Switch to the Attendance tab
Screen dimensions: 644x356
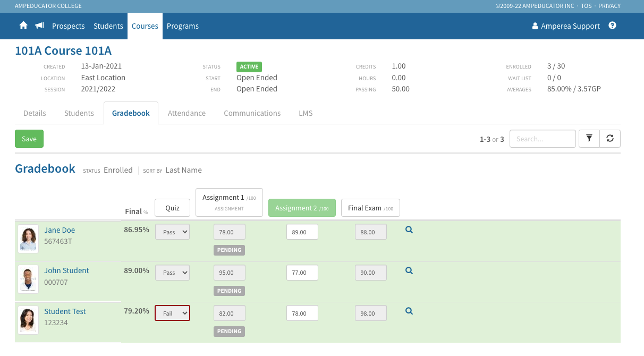(187, 113)
